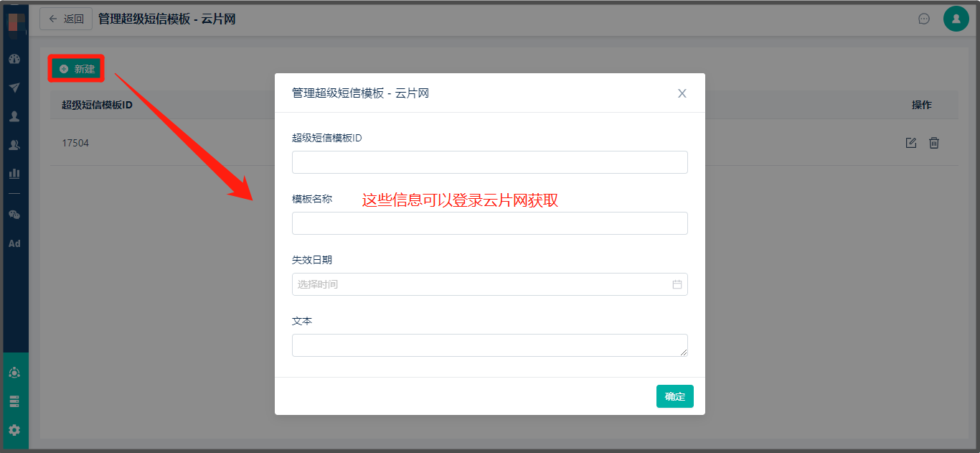This screenshot has height=453, width=980.
Task: Click the 超级短信模板ID column header
Action: pyautogui.click(x=97, y=105)
